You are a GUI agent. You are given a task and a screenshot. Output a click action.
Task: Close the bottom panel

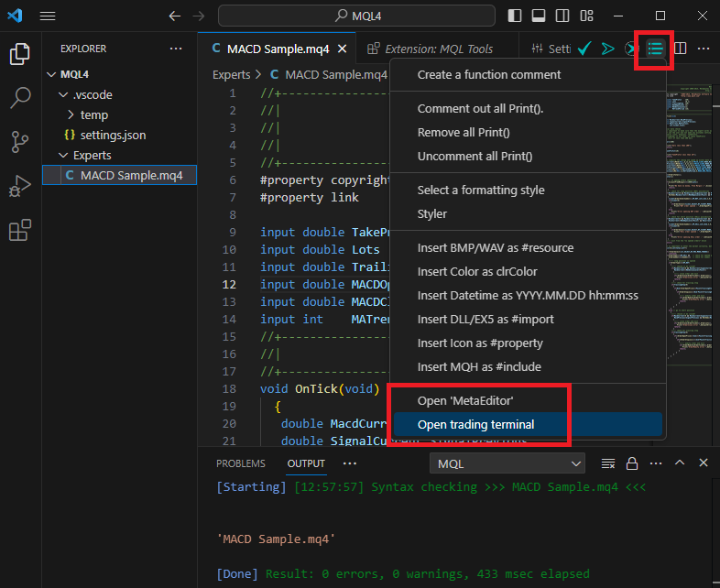[x=704, y=463]
